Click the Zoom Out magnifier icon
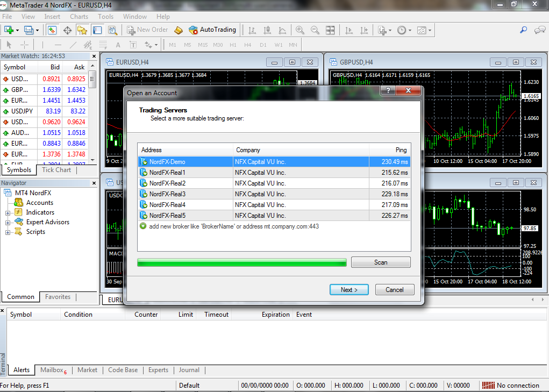 pyautogui.click(x=315, y=30)
